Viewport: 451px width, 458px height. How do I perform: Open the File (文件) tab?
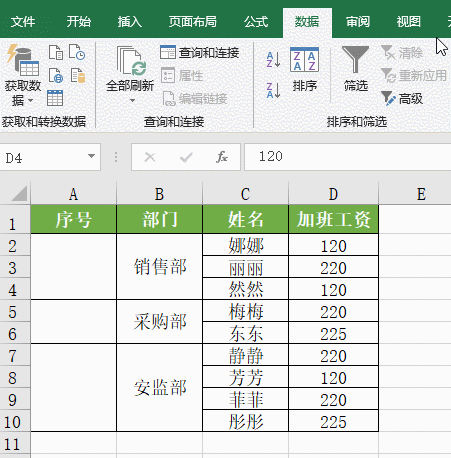pyautogui.click(x=23, y=22)
